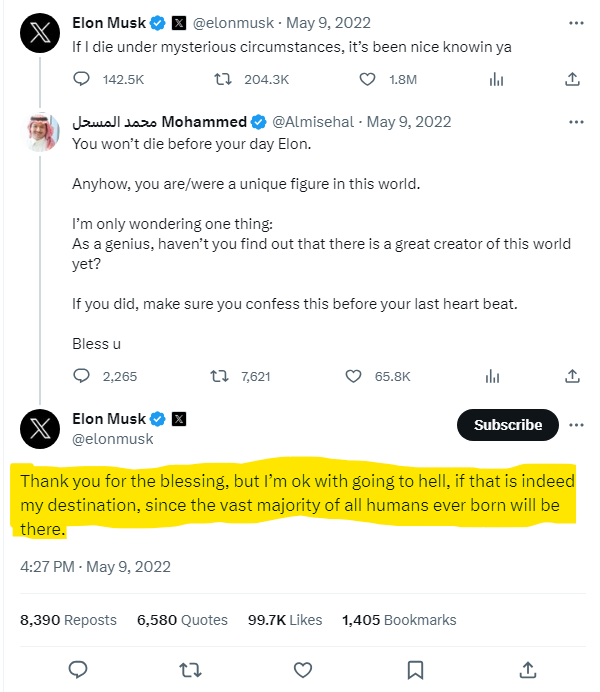Reply to Elon Musk's first tweet
The width and height of the screenshot is (600, 692).
[x=82, y=79]
